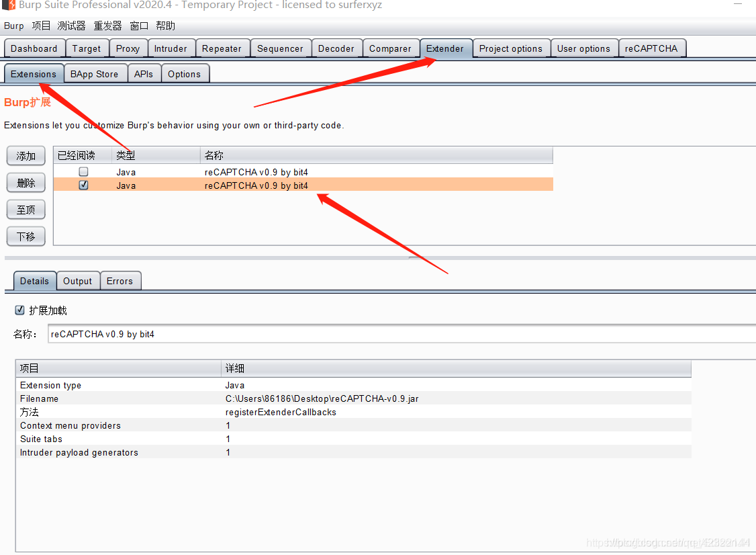This screenshot has width=756, height=555.
Task: Switch to the Decoder tab
Action: 336,48
